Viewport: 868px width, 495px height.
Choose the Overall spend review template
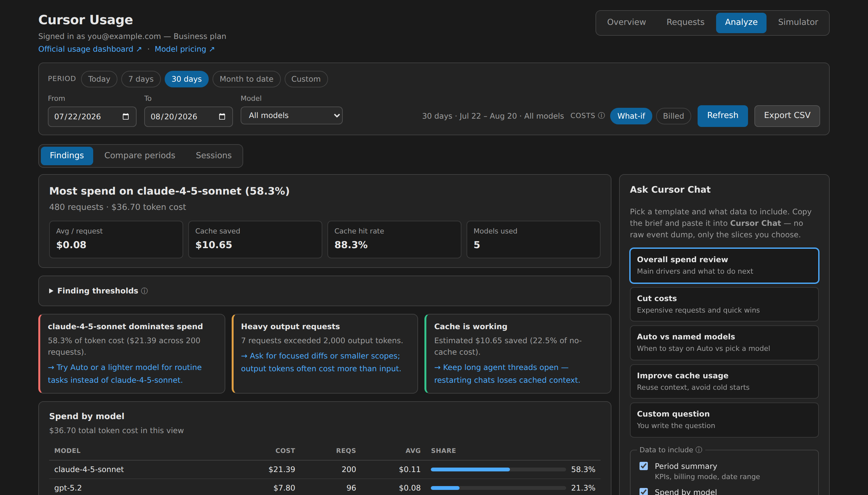pyautogui.click(x=724, y=265)
